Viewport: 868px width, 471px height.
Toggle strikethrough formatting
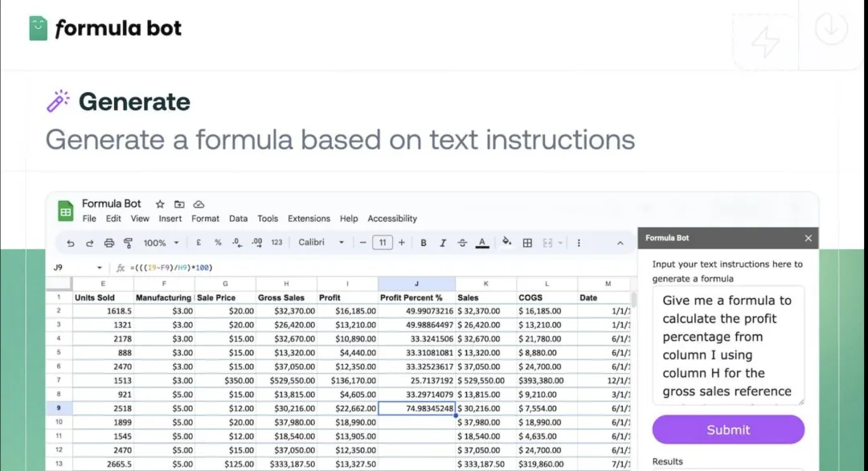[x=462, y=243]
